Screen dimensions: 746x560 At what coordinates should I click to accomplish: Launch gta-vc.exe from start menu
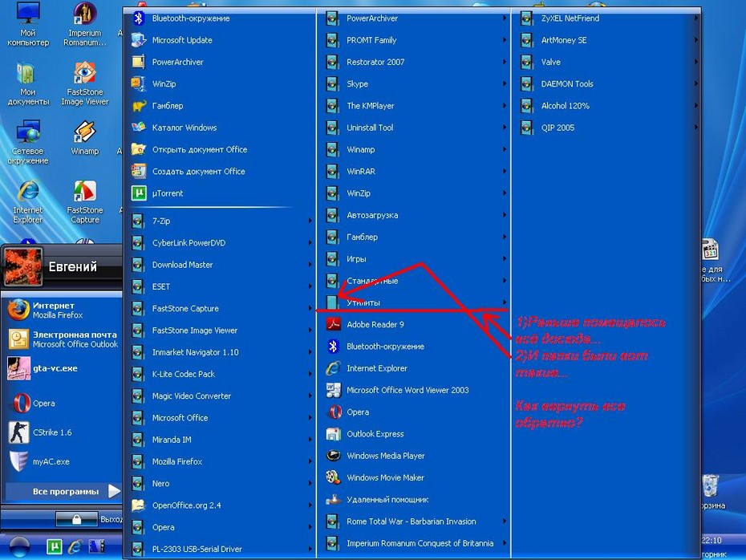tap(62, 369)
